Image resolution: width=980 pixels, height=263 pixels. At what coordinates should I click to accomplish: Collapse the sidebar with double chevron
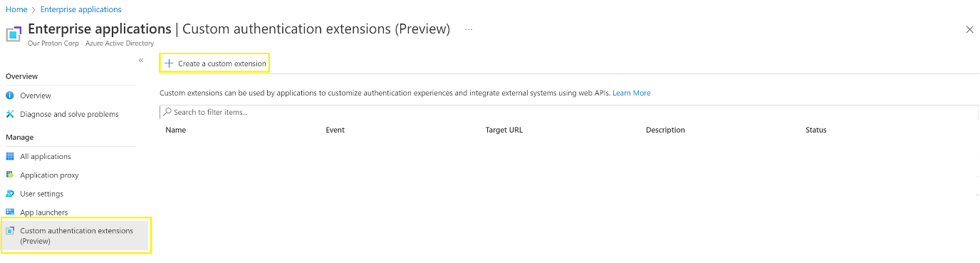[x=141, y=61]
